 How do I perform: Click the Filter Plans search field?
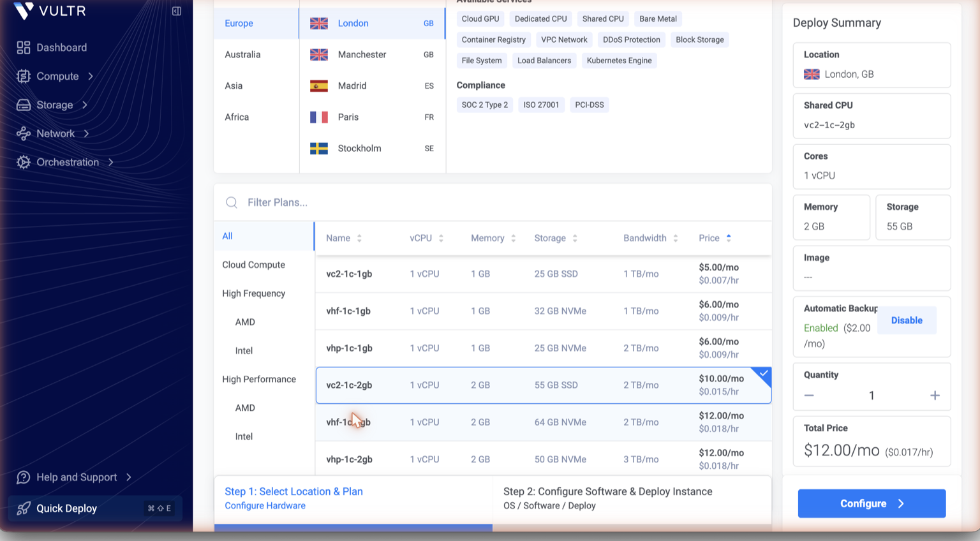click(493, 202)
